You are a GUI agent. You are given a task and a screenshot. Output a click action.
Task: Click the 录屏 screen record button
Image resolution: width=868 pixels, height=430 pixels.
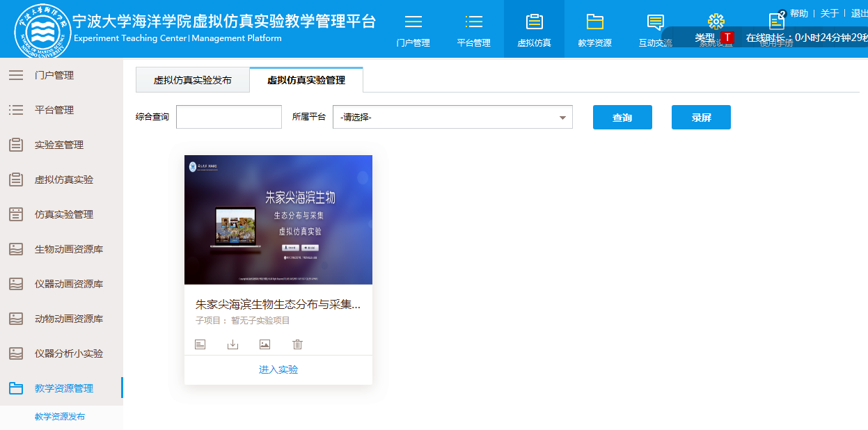point(701,118)
